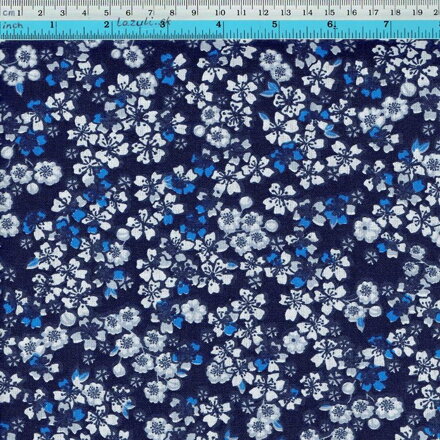Viewport: 440px width, 440px height.
Task: Click the 12 cm number on the ruler
Action: 264,13
